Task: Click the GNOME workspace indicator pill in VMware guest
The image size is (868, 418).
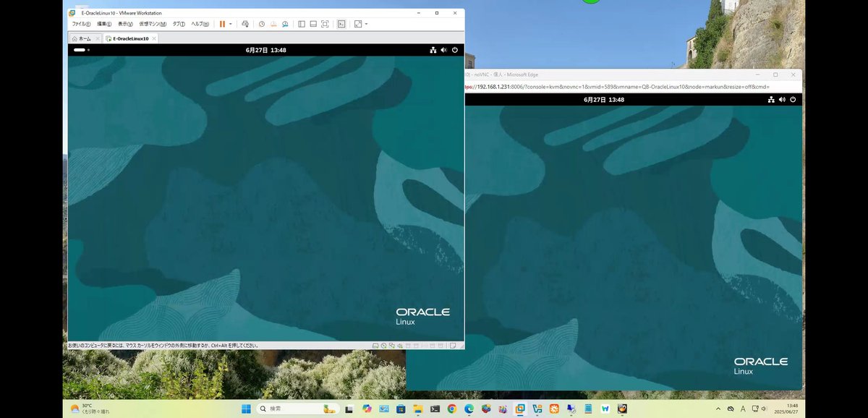Action: tap(80, 50)
